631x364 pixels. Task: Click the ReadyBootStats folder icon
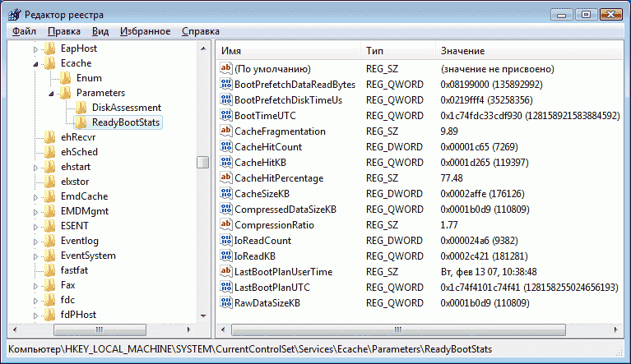click(81, 122)
